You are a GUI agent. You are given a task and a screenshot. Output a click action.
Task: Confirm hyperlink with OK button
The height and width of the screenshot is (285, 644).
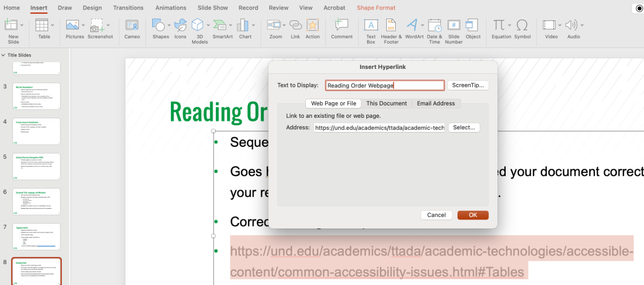point(472,215)
